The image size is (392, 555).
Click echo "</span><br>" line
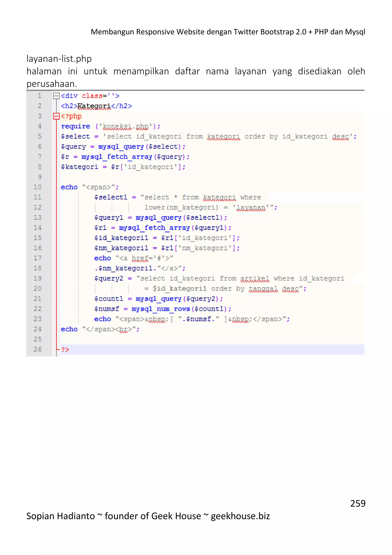tap(100, 329)
